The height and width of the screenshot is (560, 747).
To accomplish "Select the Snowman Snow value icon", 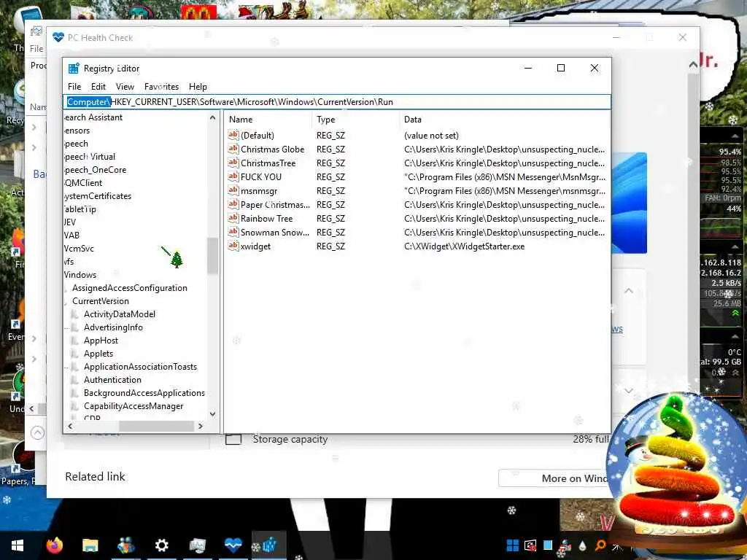I will coord(233,232).
